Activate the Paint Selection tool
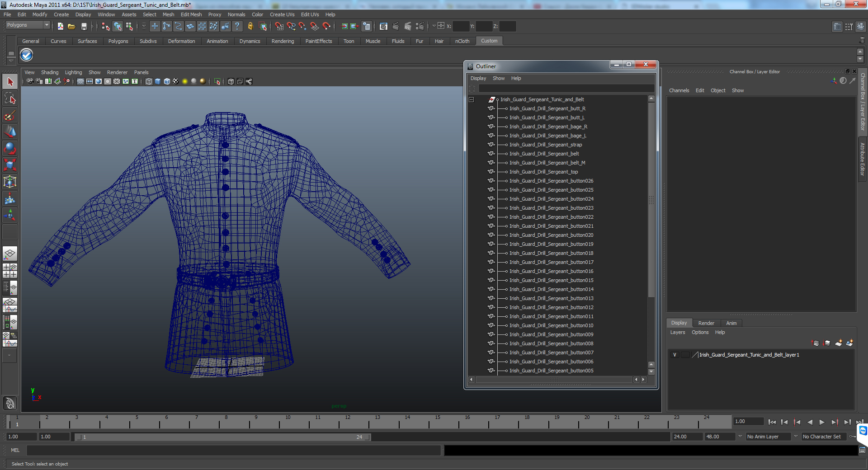 [x=10, y=116]
